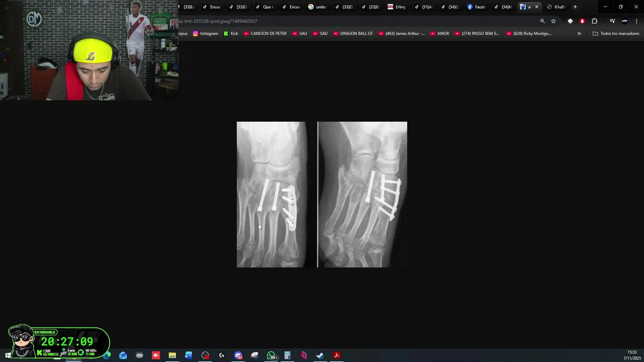Open the browser profile avatar

pos(624,21)
